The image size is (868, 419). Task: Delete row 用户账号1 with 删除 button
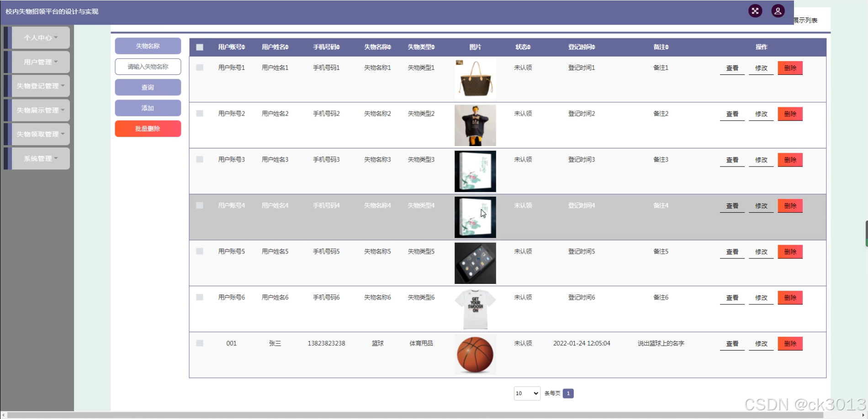[790, 68]
